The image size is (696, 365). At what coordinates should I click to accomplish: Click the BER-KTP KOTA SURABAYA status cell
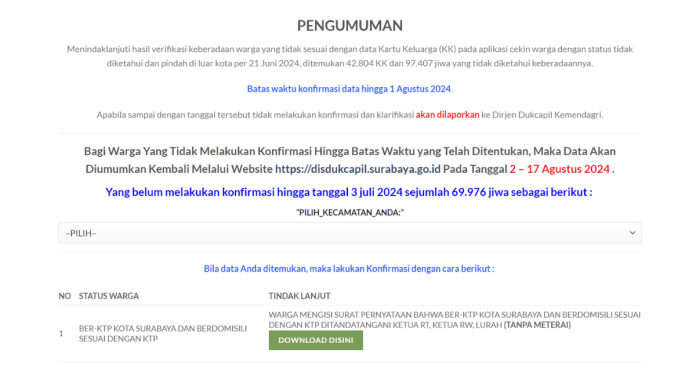(x=163, y=333)
